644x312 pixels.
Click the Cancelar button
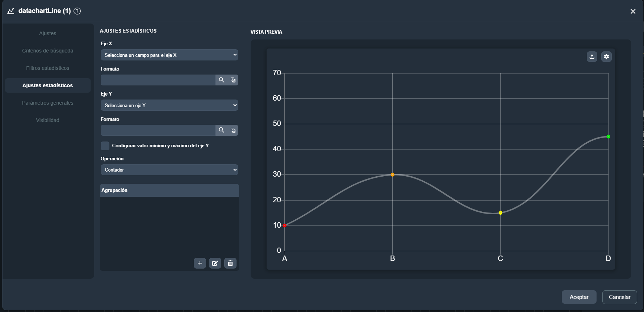pos(619,297)
